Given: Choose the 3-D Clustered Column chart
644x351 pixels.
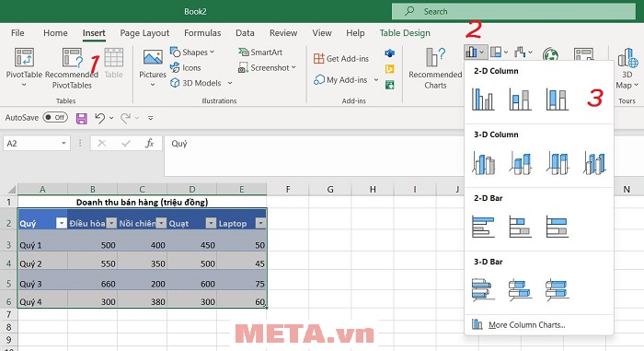Looking at the screenshot, I should [483, 162].
